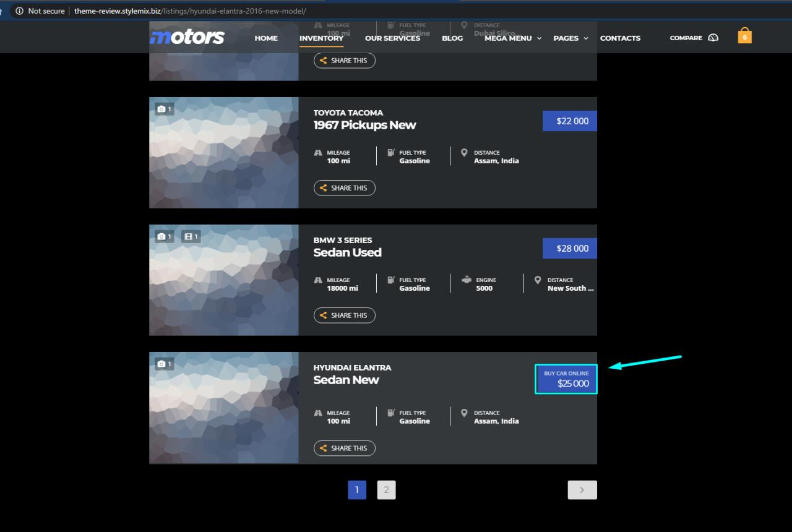Viewport: 792px width, 532px height.
Task: Click Buy Car Online $25 000 button
Action: pos(566,379)
